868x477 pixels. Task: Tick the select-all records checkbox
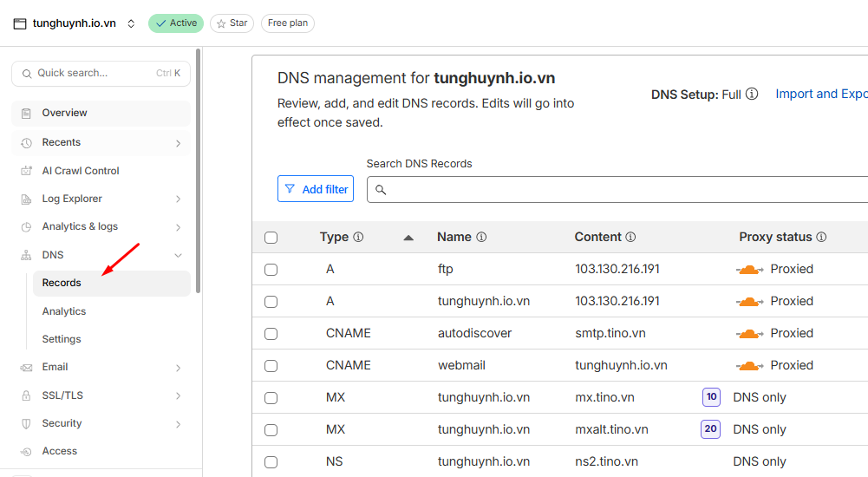click(271, 238)
